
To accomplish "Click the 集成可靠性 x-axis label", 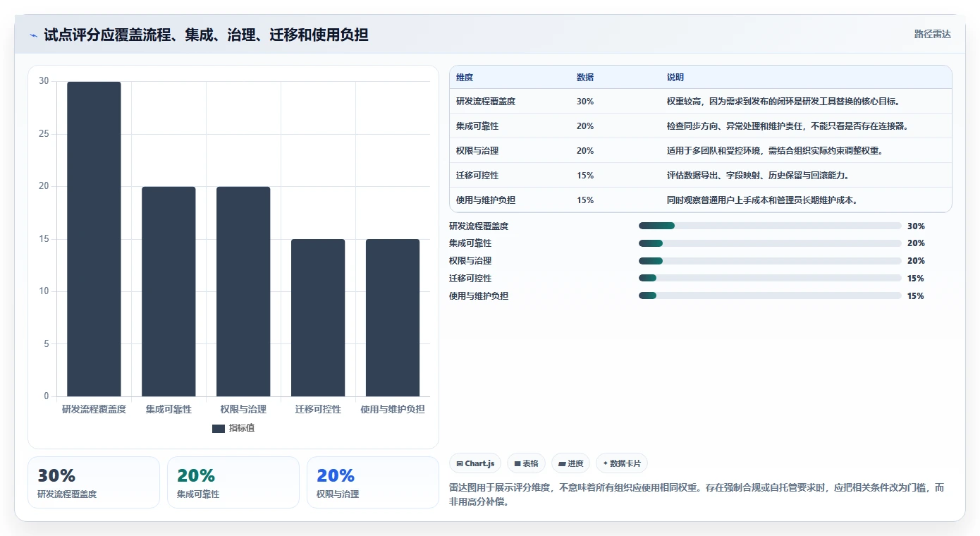I will tap(169, 409).
